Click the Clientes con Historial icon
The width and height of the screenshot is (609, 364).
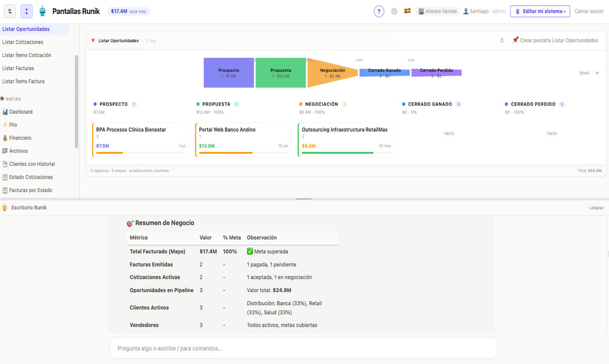[5, 164]
